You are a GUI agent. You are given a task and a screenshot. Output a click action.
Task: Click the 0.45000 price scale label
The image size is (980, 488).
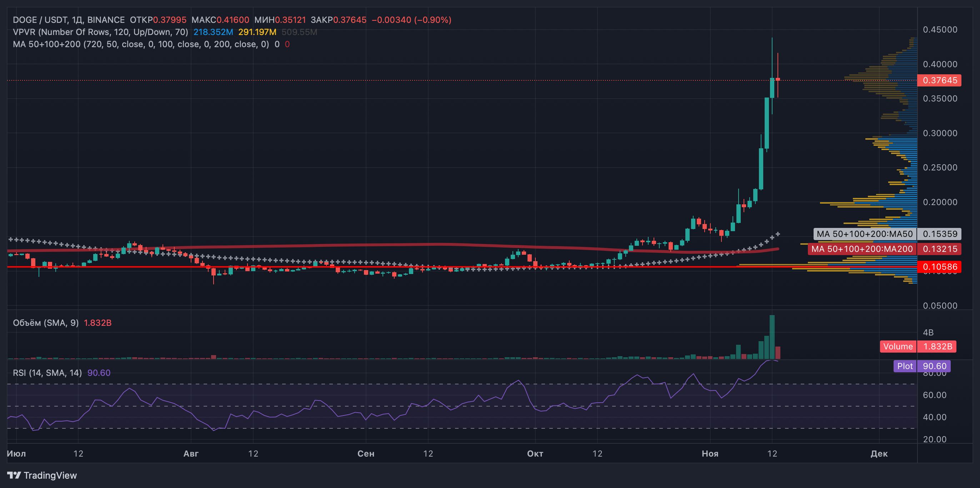(x=940, y=30)
